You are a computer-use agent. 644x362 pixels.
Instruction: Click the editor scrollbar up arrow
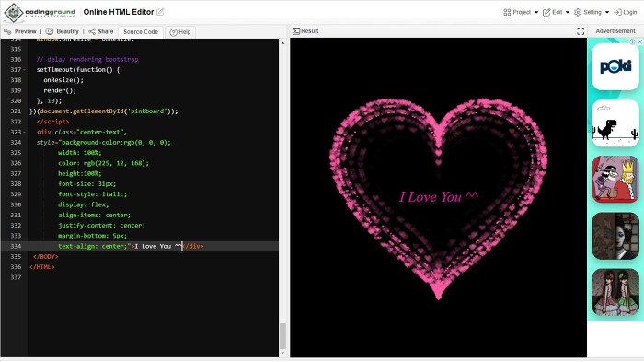[282, 42]
